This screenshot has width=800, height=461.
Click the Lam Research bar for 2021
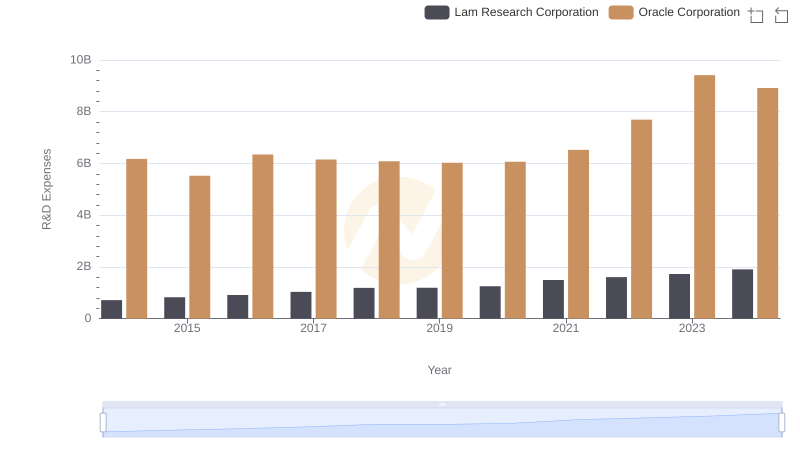point(553,299)
